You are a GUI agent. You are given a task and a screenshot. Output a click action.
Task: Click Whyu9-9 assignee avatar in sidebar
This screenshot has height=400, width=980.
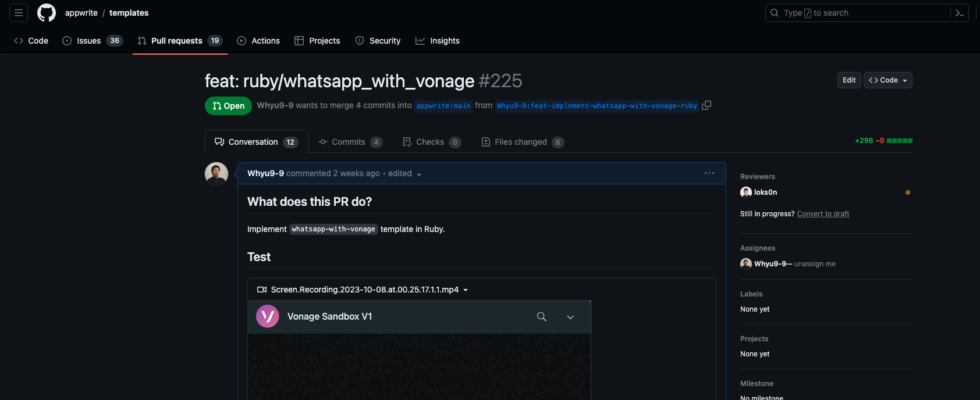click(x=746, y=264)
